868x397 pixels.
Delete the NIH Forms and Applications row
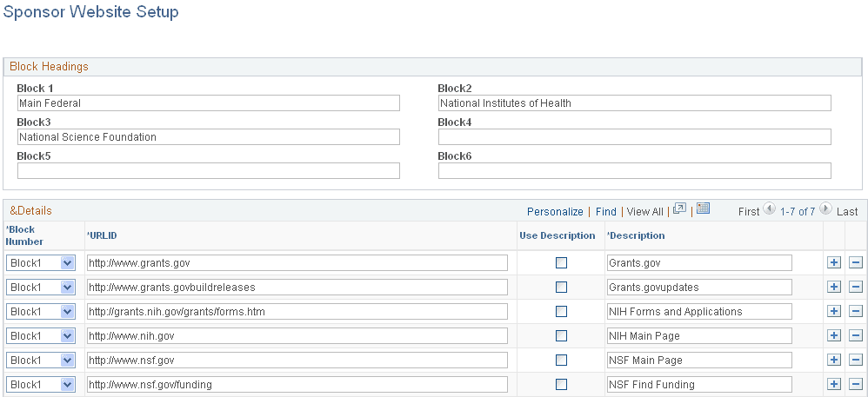855,311
